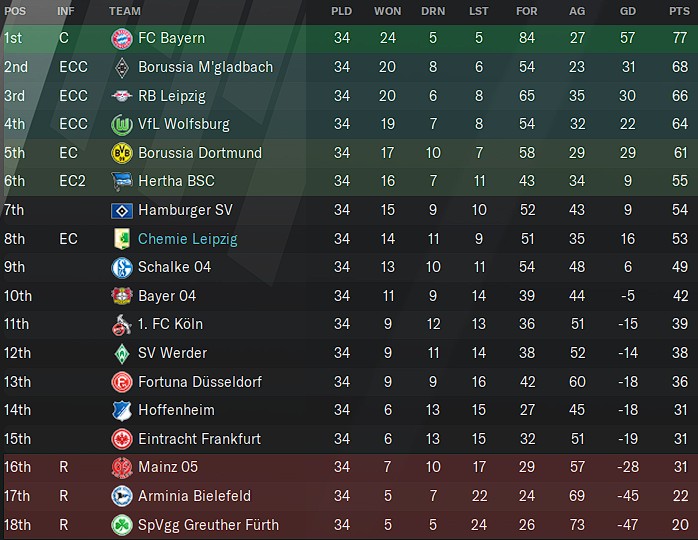Click the Borussia M'gladbach club crest
The width and height of the screenshot is (698, 540).
[x=122, y=67]
